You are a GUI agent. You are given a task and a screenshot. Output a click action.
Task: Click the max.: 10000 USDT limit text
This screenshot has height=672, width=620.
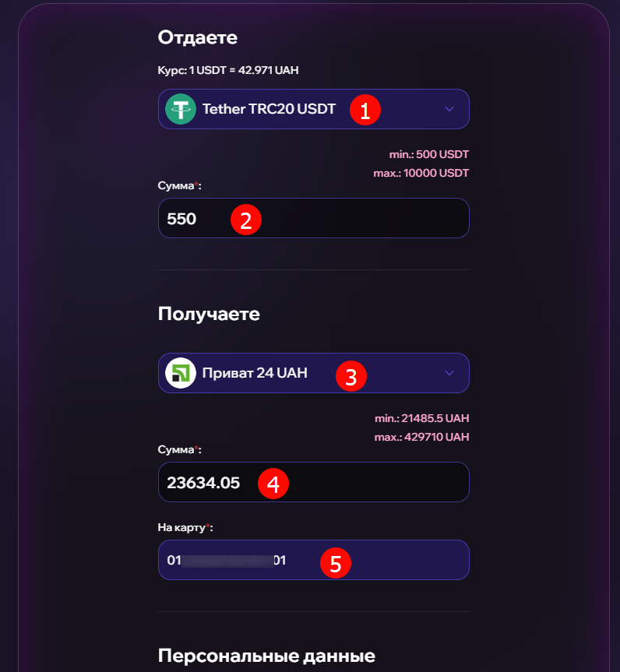[421, 173]
